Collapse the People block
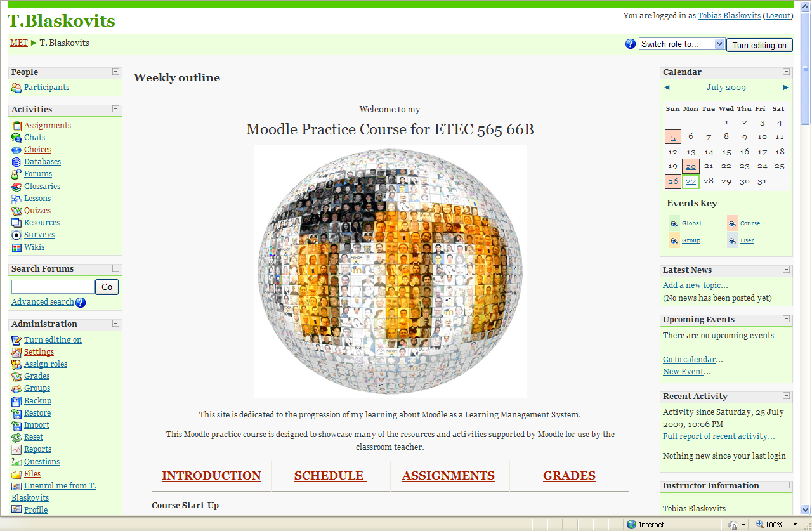The width and height of the screenshot is (812, 531). [x=115, y=72]
